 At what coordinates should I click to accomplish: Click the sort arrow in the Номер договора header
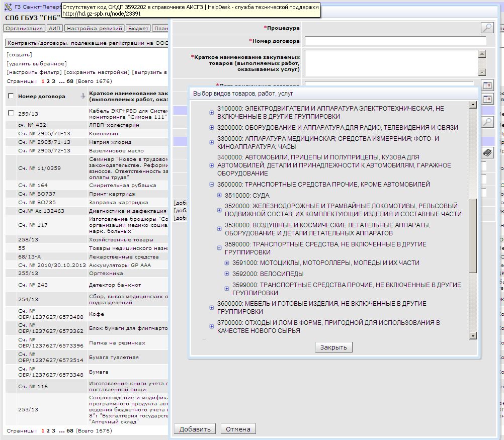pos(83,96)
